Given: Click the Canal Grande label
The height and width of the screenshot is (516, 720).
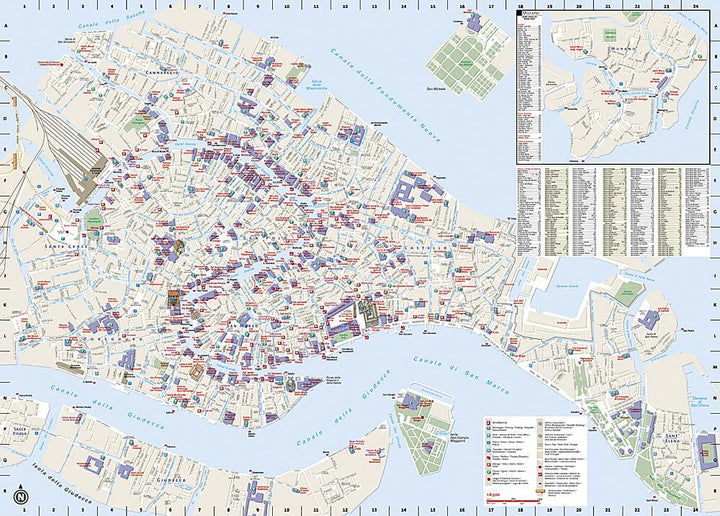Looking at the screenshot, I should 185,144.
